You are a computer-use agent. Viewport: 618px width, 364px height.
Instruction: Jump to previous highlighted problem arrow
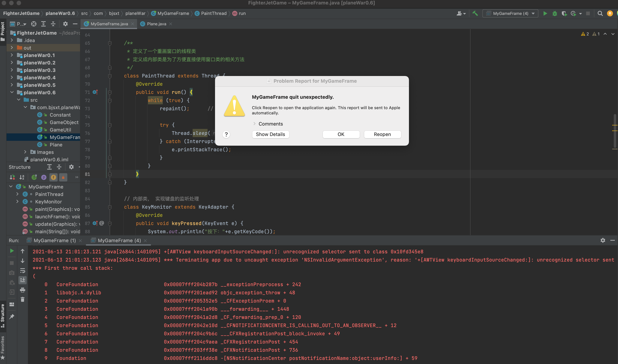[605, 34]
